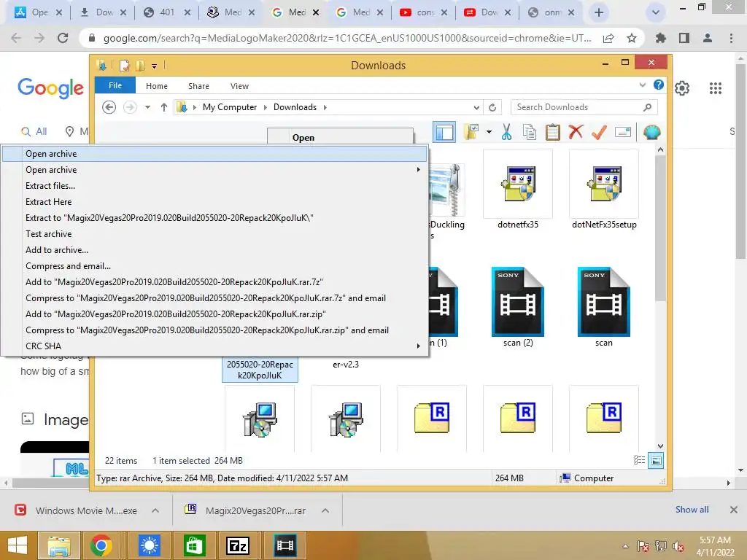747x560 pixels.
Task: Expand the ribbon with the chevron
Action: point(642,85)
